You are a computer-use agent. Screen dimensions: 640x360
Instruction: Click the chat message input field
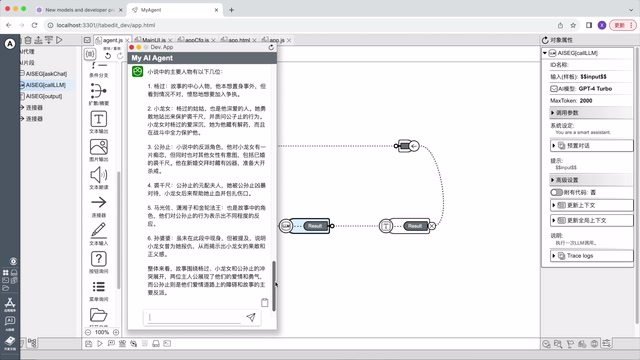(194, 317)
